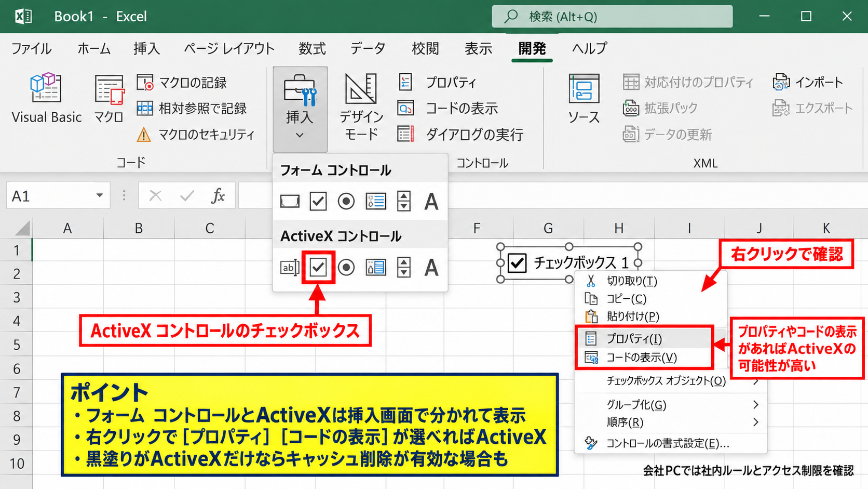This screenshot has width=868, height=489.
Task: Choose コードの表示(V) in the context menu
Action: [x=645, y=358]
